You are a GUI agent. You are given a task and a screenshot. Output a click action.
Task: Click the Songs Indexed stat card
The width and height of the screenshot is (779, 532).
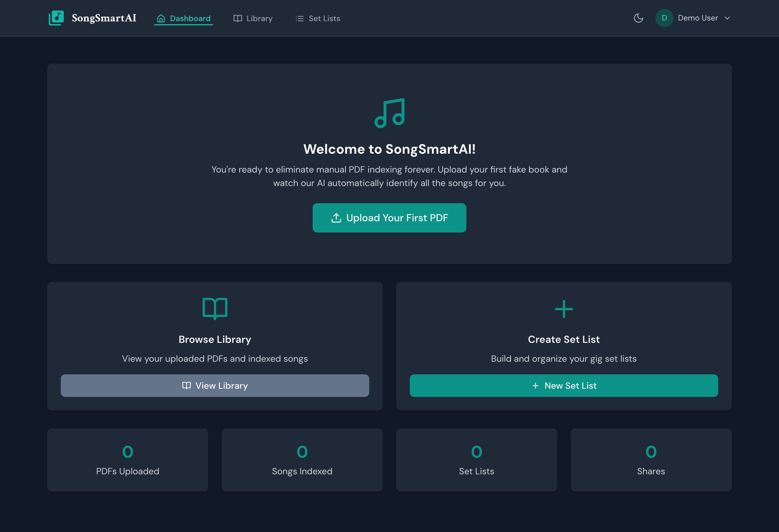pyautogui.click(x=302, y=460)
